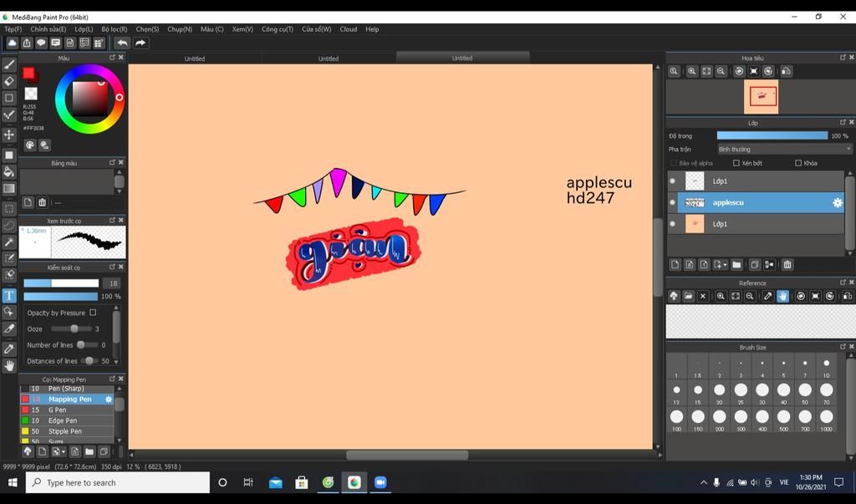Select the Hand pan tool
The width and height of the screenshot is (856, 504).
(9, 365)
